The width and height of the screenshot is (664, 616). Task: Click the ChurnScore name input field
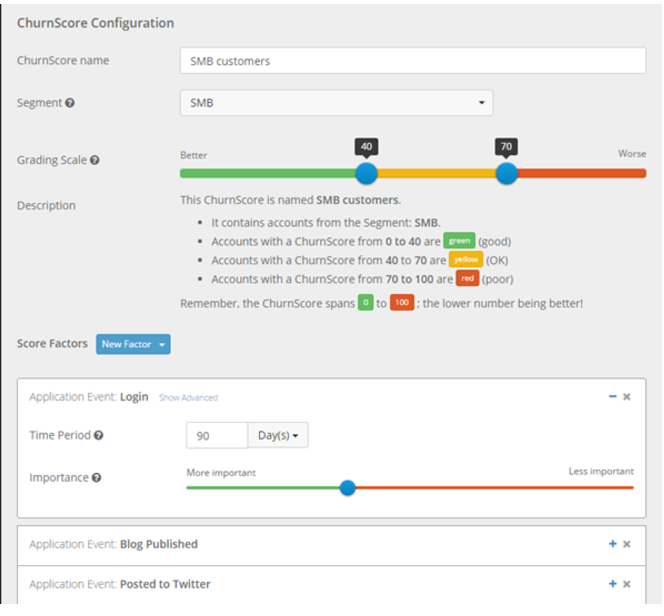[x=412, y=60]
